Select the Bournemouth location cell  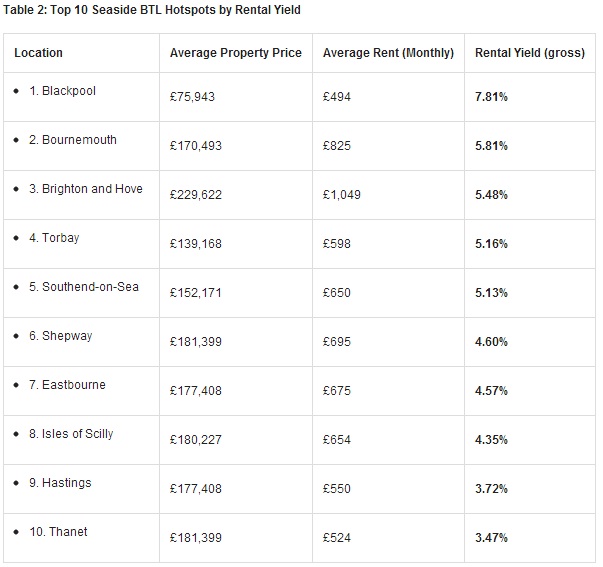pos(79,140)
